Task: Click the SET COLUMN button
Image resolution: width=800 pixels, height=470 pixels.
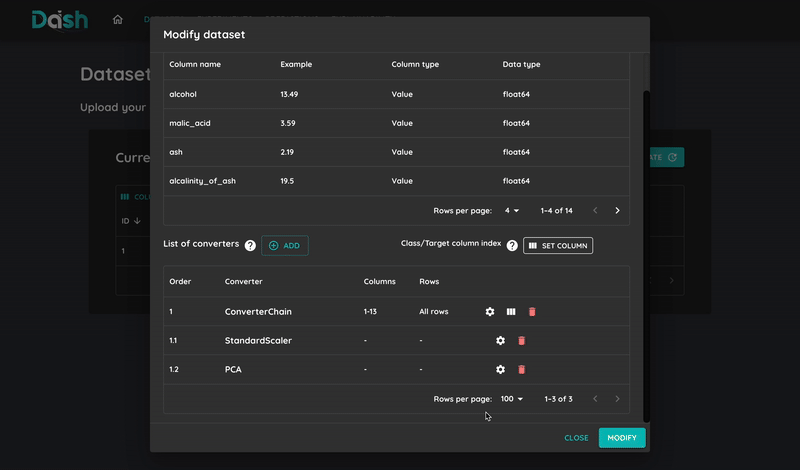Action: point(558,245)
